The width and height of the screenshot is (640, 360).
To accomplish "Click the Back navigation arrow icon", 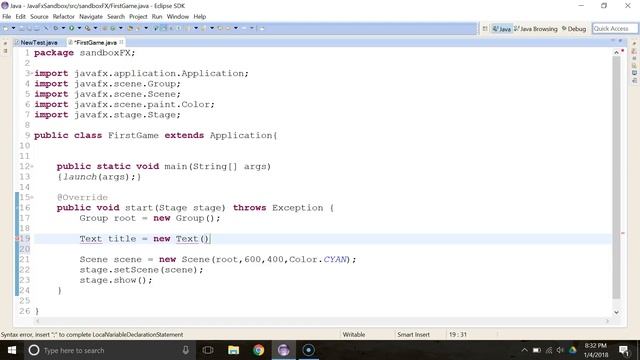I will pyautogui.click(x=228, y=28).
